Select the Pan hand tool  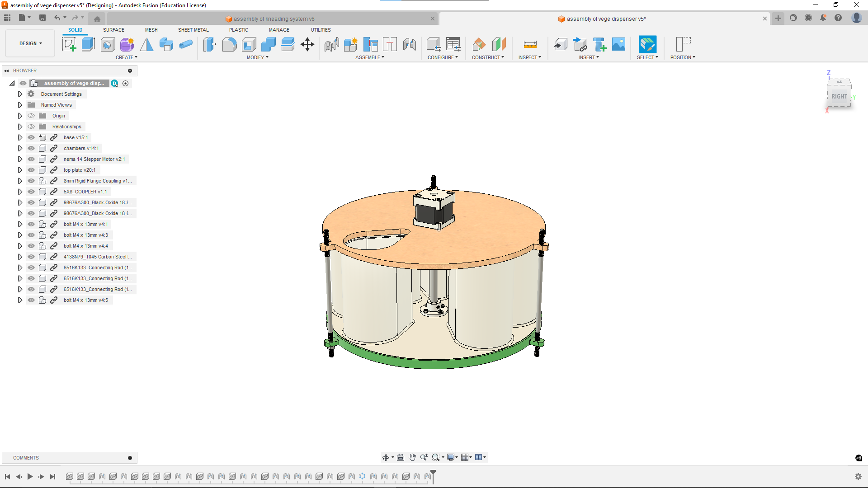(412, 457)
